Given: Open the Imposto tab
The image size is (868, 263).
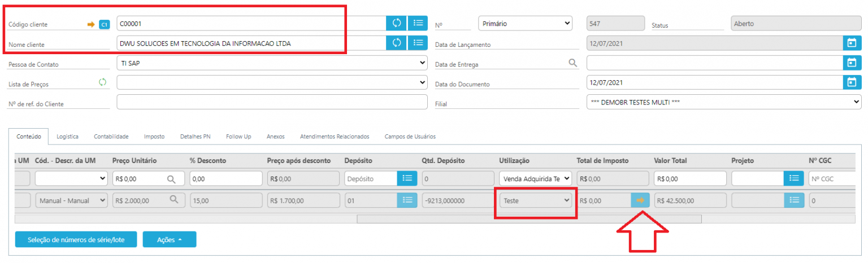Looking at the screenshot, I should [154, 137].
